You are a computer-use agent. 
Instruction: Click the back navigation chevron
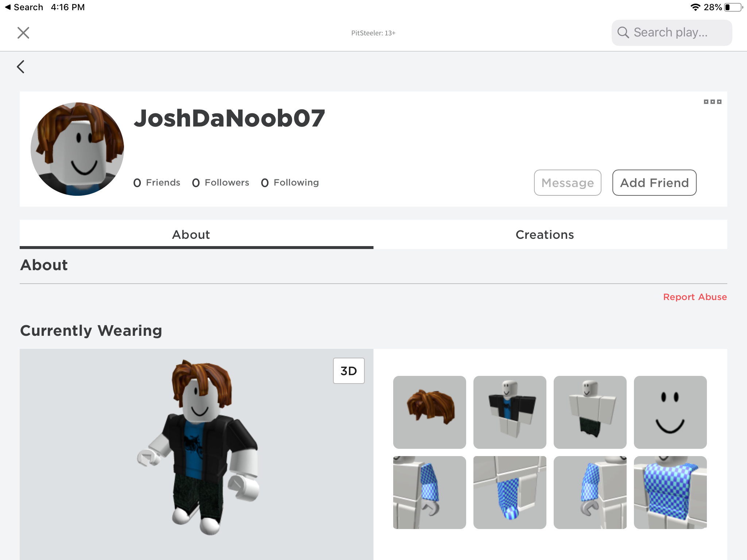click(20, 66)
